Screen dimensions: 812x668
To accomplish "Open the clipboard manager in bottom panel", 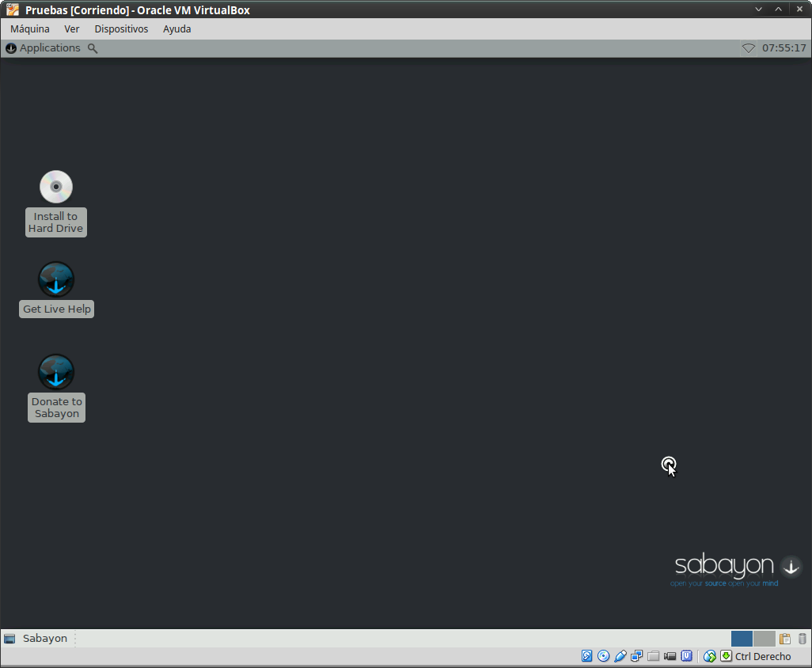I will pyautogui.click(x=785, y=639).
